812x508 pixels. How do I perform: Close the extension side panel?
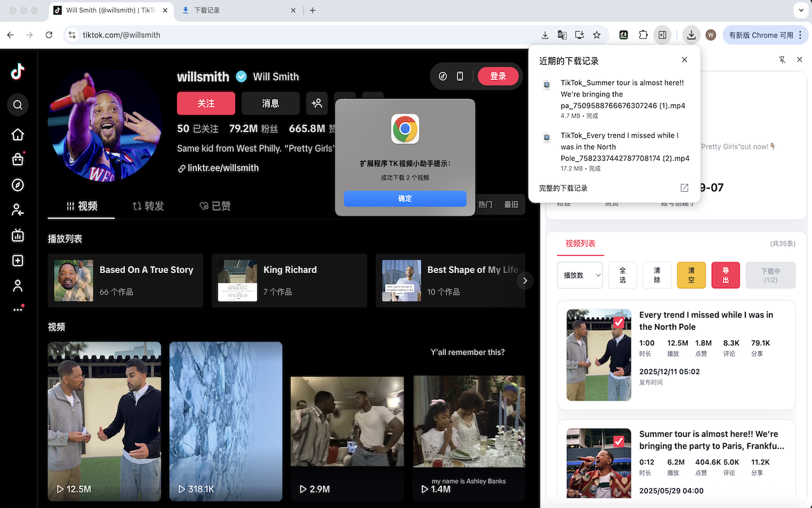click(x=800, y=60)
